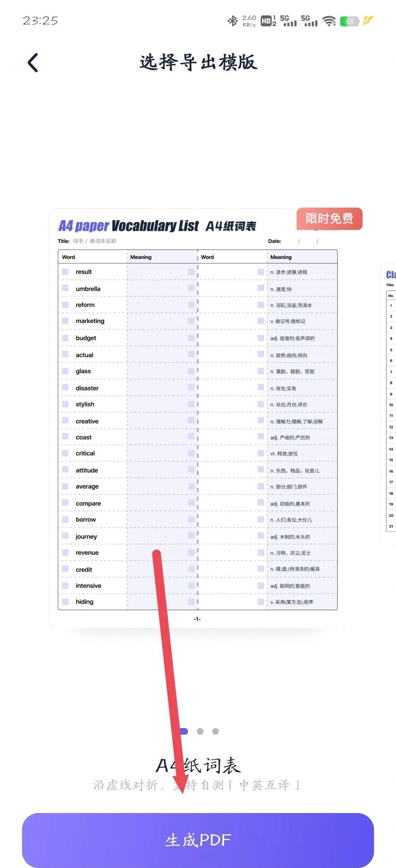Tap the Bluetooth status icon
396x868 pixels.
pyautogui.click(x=232, y=21)
